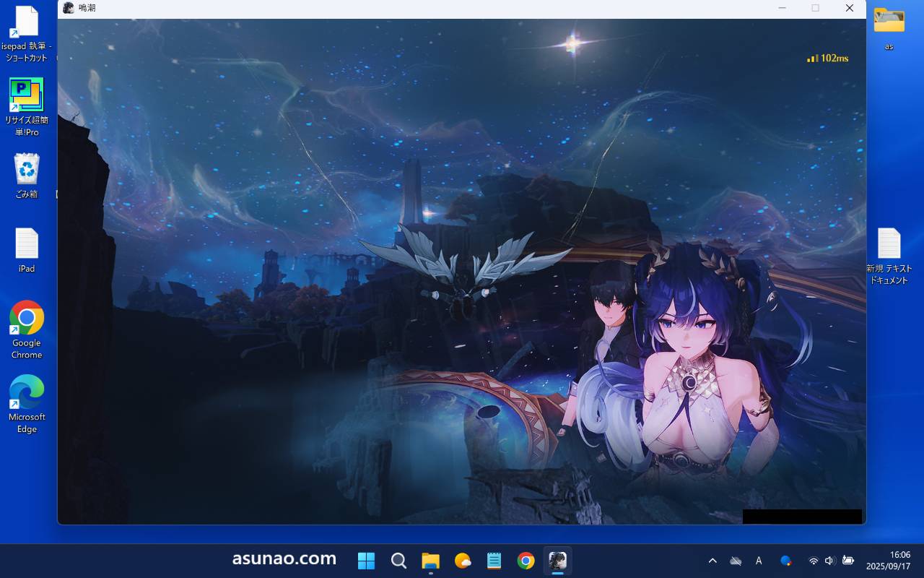The height and width of the screenshot is (578, 924).
Task: Click the 鳴潮 window title bar icon
Action: (x=69, y=8)
